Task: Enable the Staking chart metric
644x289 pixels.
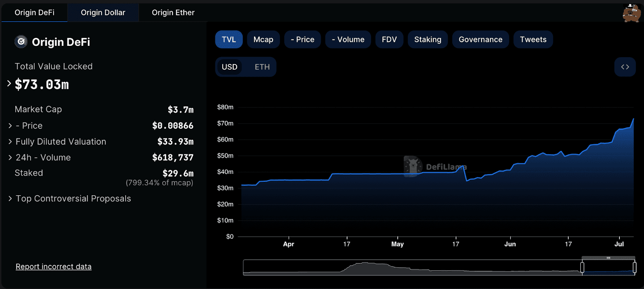Action: 427,39
